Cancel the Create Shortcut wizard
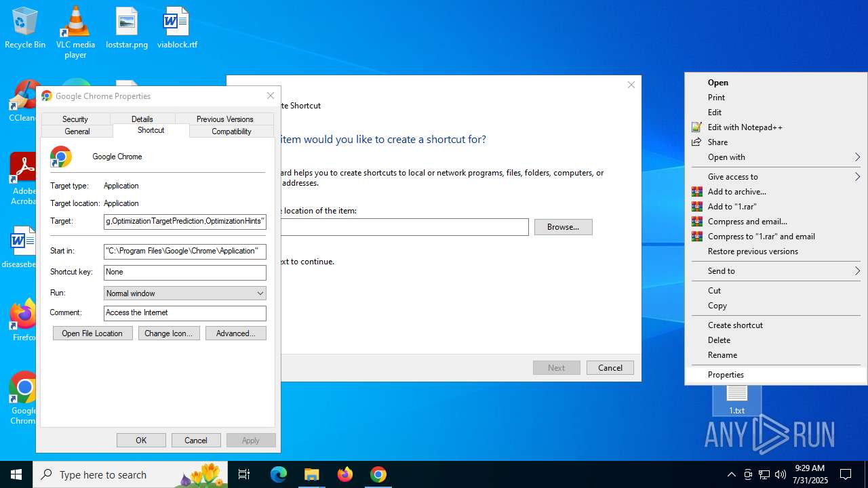The width and height of the screenshot is (868, 488). click(x=610, y=368)
